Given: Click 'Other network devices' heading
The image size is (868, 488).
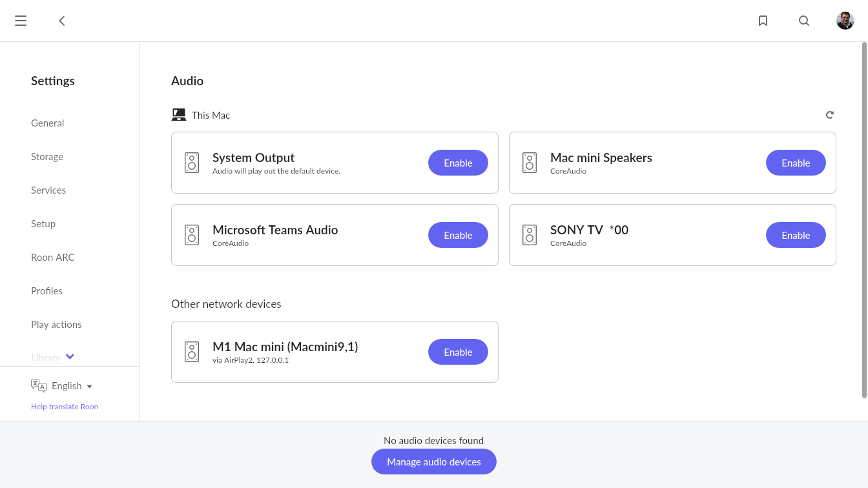Looking at the screenshot, I should [x=226, y=304].
